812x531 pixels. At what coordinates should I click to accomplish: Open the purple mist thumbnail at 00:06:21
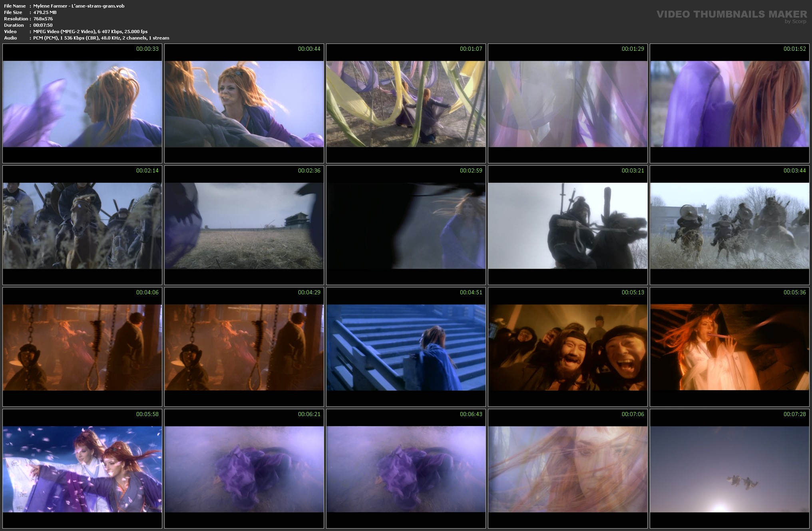pos(244,469)
